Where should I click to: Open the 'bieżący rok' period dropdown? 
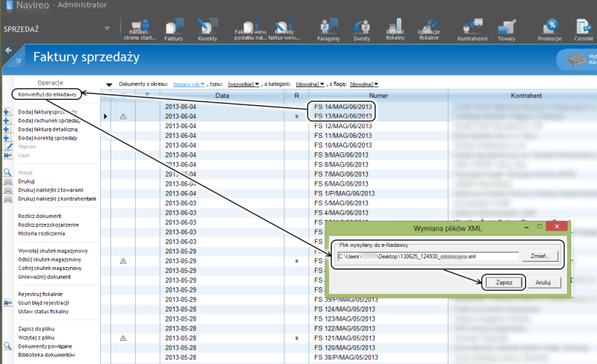[x=189, y=84]
